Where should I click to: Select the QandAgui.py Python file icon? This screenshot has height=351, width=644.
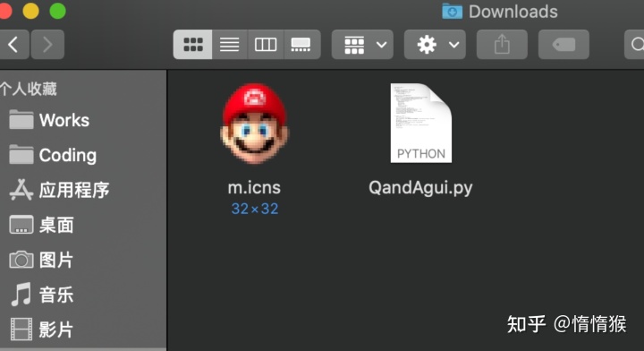coord(421,123)
